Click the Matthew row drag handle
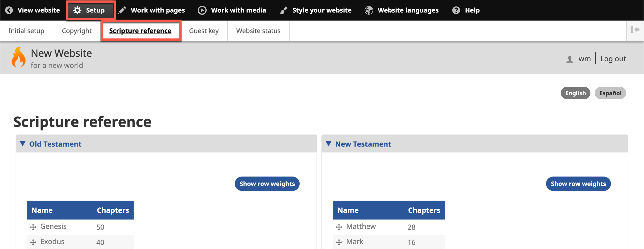 [x=339, y=227]
